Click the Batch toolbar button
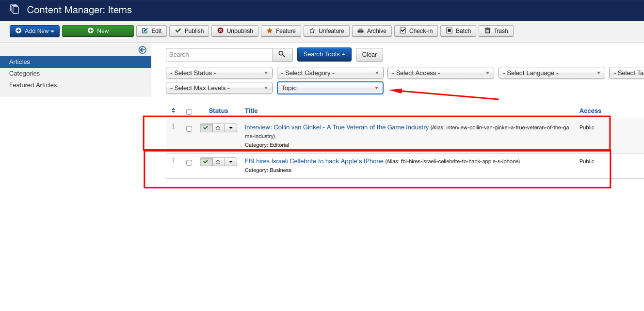Screen dimensions: 644x311 click(x=458, y=31)
